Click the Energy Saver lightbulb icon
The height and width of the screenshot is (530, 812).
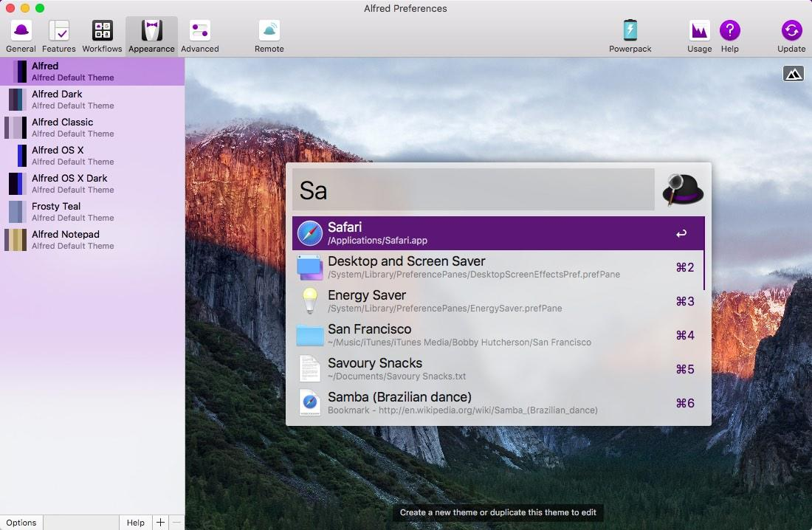click(x=310, y=301)
